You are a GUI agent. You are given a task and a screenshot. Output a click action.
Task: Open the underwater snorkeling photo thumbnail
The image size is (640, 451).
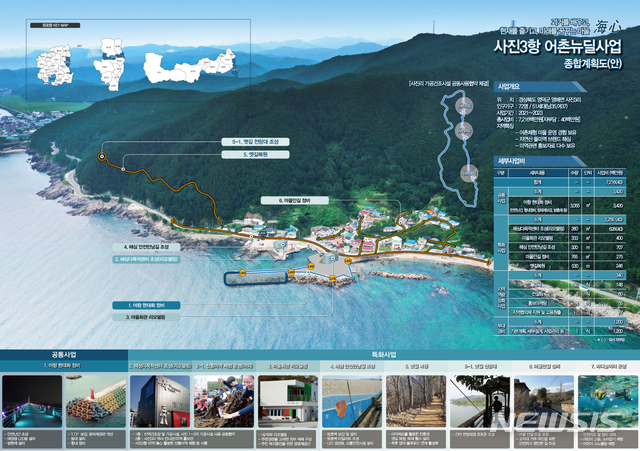tap(608, 402)
